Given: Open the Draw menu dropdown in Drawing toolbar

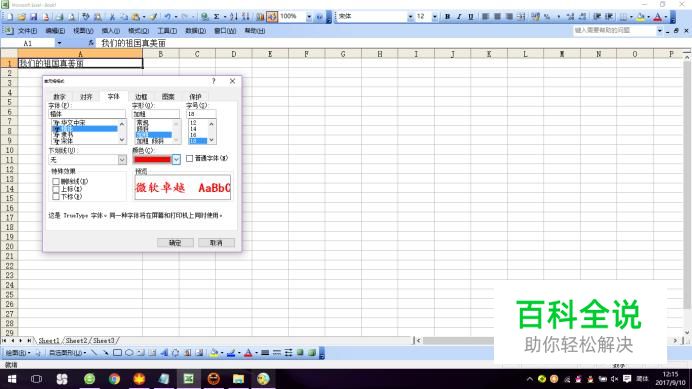Looking at the screenshot, I should 17,353.
